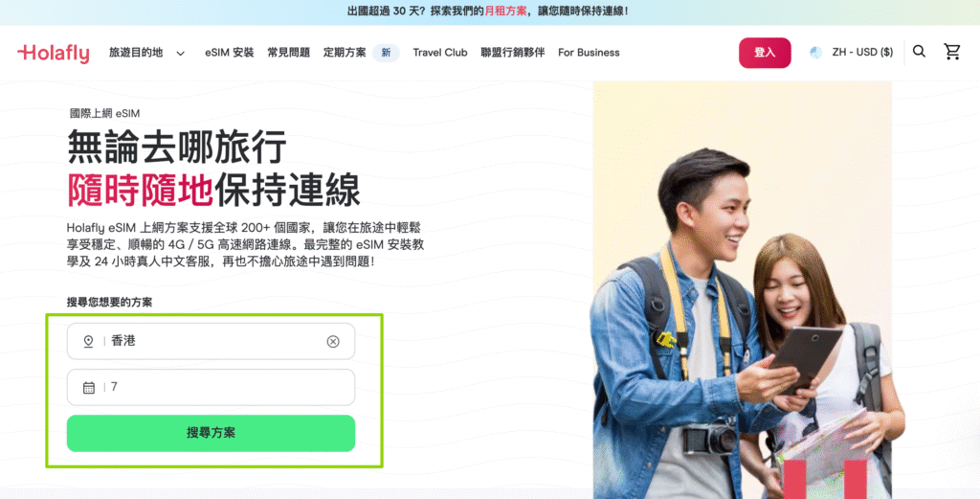Expand the 旅遊目的地 chevron
The image size is (980, 499).
181,53
